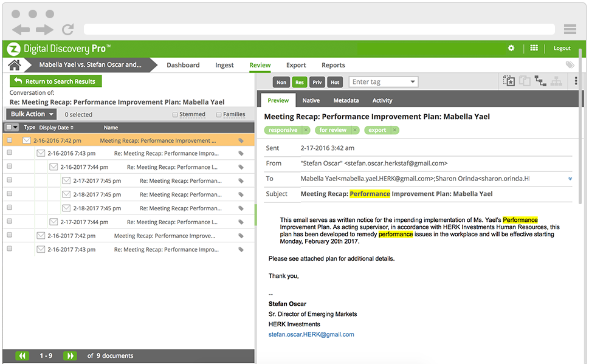Go to the first page of documents

22,355
